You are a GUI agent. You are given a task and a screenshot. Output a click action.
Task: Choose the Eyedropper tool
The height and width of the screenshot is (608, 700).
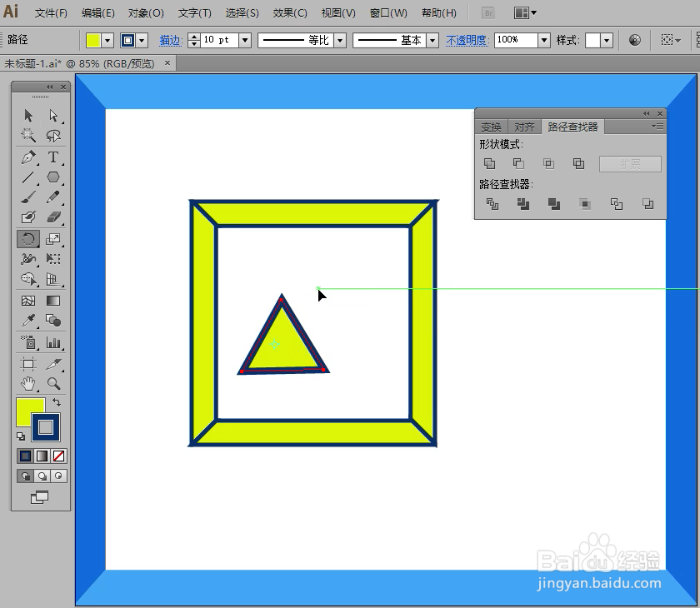point(28,321)
